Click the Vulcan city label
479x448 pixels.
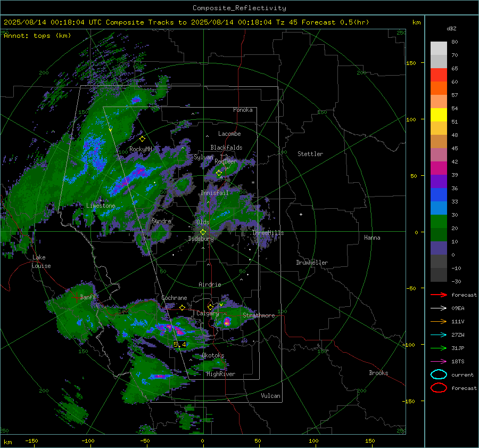click(x=270, y=396)
